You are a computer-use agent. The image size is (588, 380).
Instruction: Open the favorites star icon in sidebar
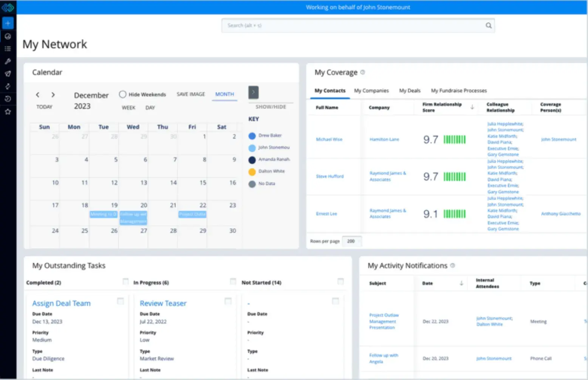(x=8, y=111)
